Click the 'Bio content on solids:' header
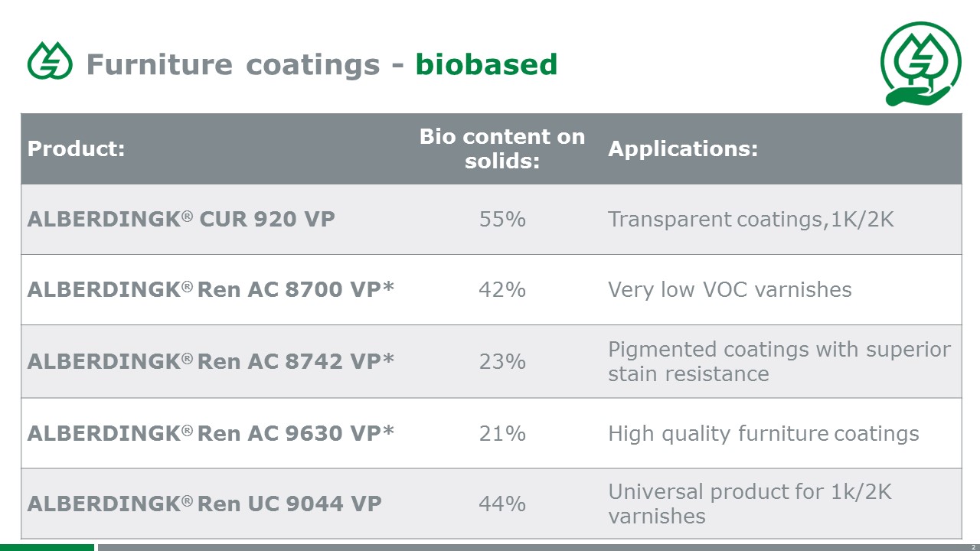980x551 pixels. pos(502,148)
